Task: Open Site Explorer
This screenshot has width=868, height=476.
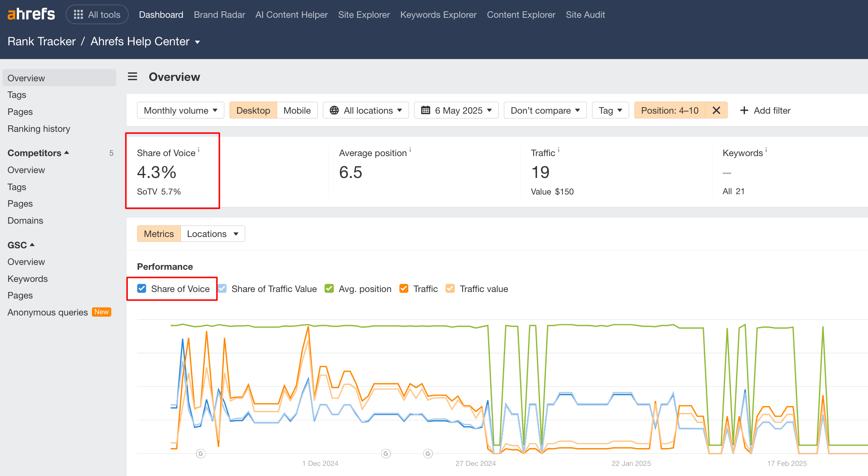Action: (364, 15)
